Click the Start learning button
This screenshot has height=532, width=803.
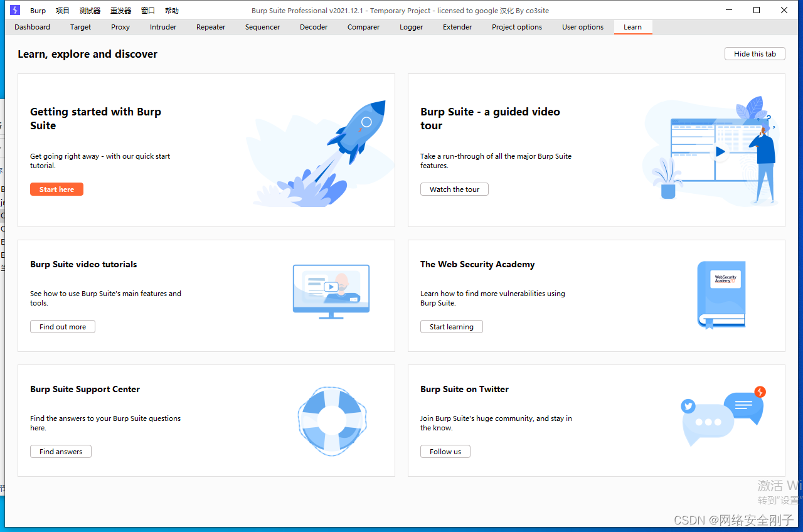[x=452, y=327]
